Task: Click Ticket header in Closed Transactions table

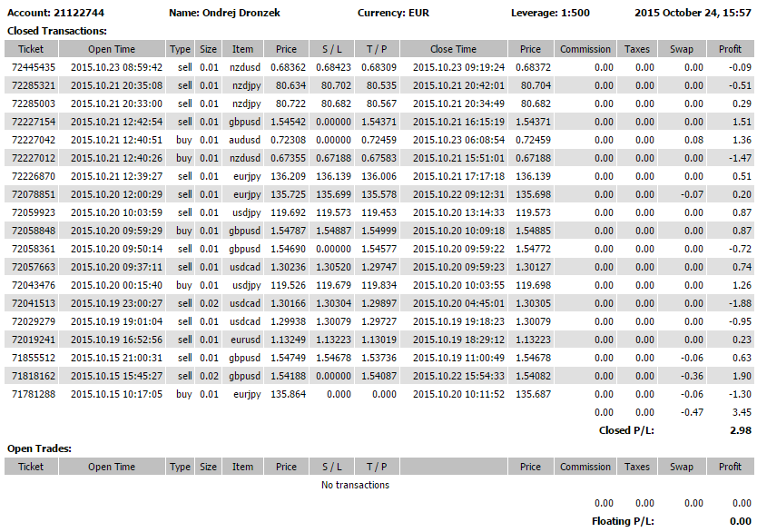Action: pos(31,49)
